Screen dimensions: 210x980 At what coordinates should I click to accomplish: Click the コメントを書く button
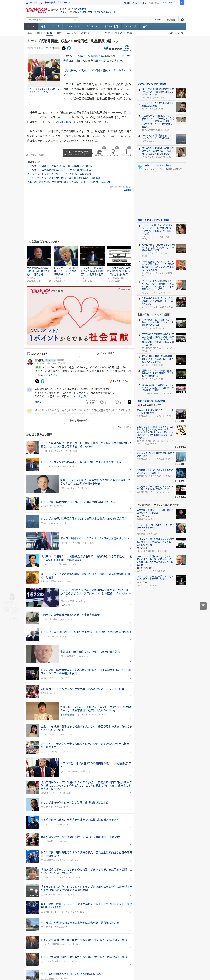[105, 353]
